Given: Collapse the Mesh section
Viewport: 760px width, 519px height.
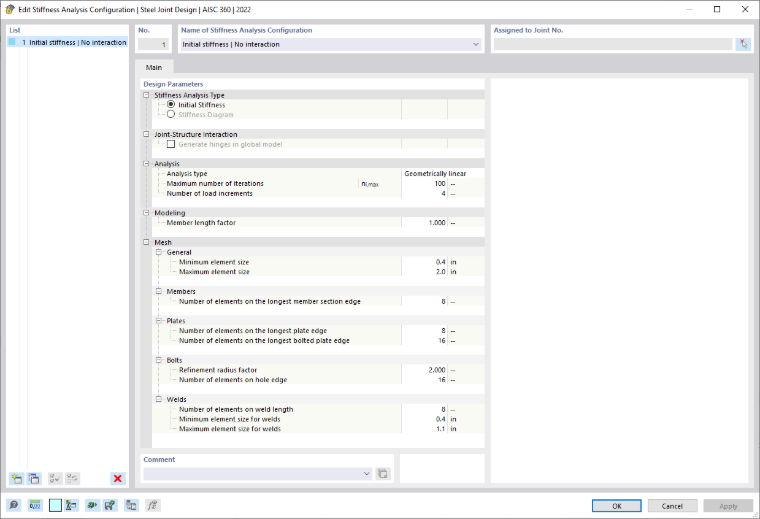Looking at the screenshot, I should coord(146,242).
